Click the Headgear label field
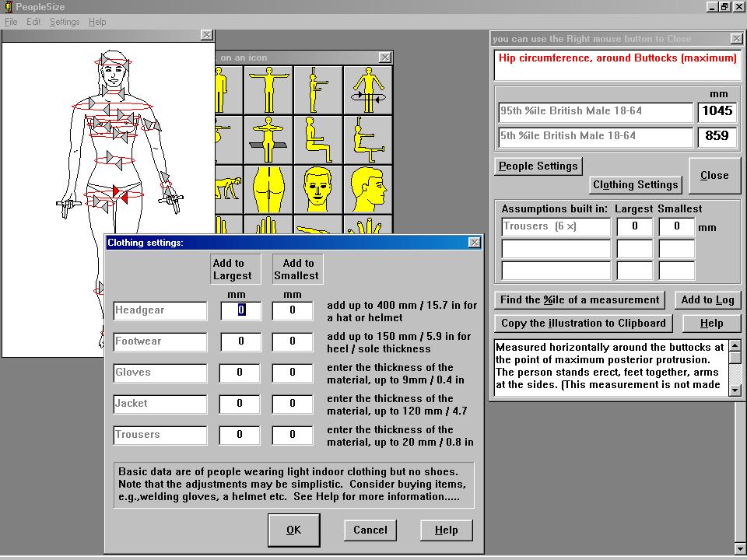 (x=160, y=310)
